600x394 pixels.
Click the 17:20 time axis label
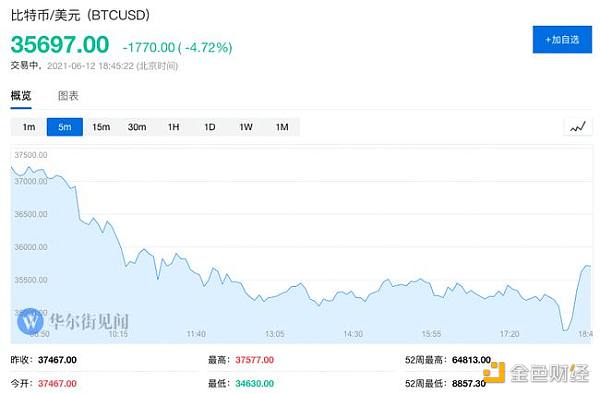click(x=510, y=334)
